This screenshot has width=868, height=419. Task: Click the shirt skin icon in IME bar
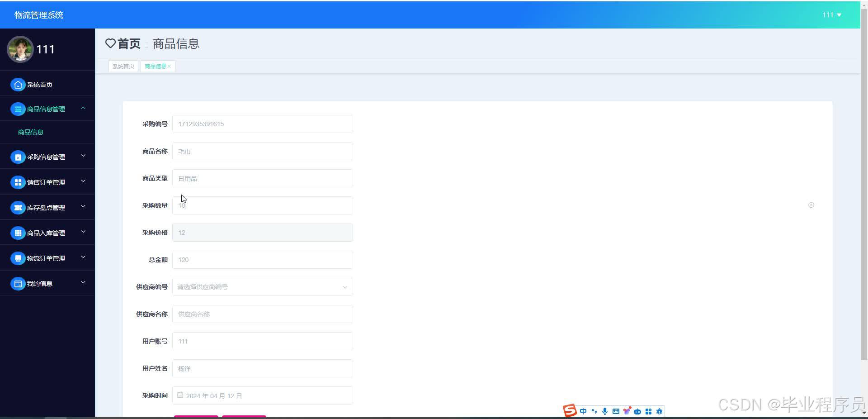click(627, 411)
